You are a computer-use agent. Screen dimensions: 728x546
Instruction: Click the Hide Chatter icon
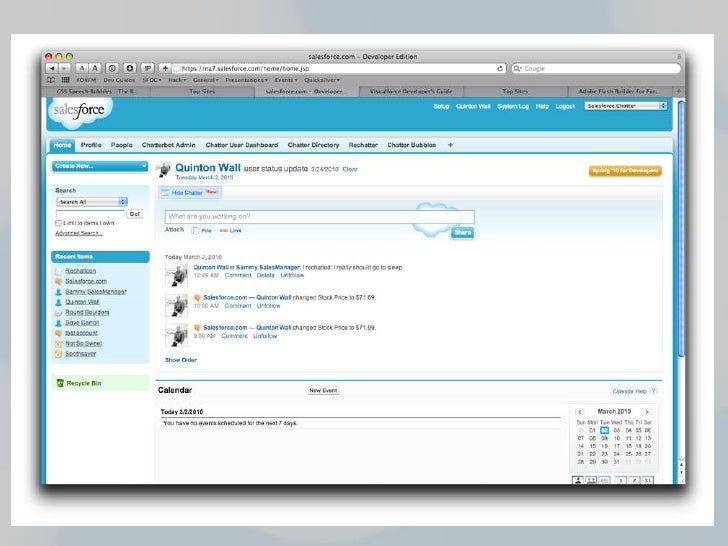(165, 193)
